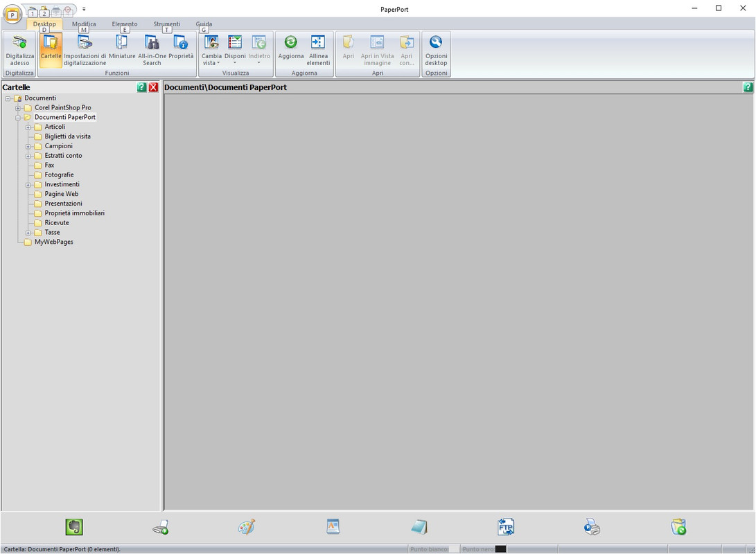756x554 pixels.
Task: Click the printer icon in Send To bar
Action: [x=592, y=527]
